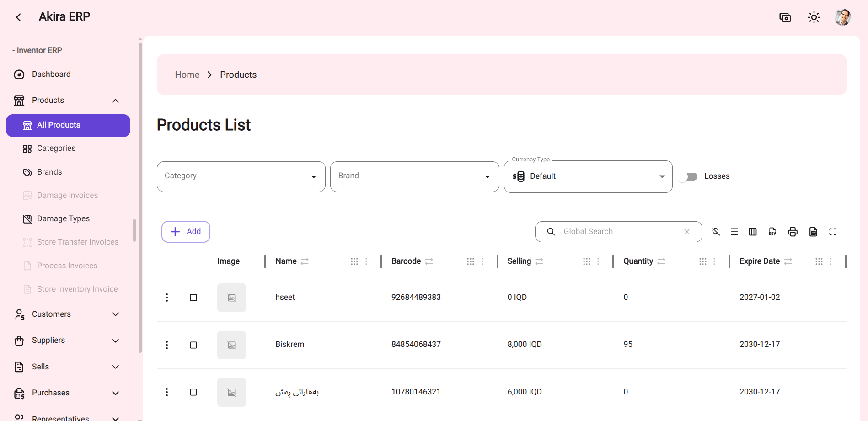Screen dimensions: 868x421
Task: Grab handle icon of Name column
Action: (354, 261)
